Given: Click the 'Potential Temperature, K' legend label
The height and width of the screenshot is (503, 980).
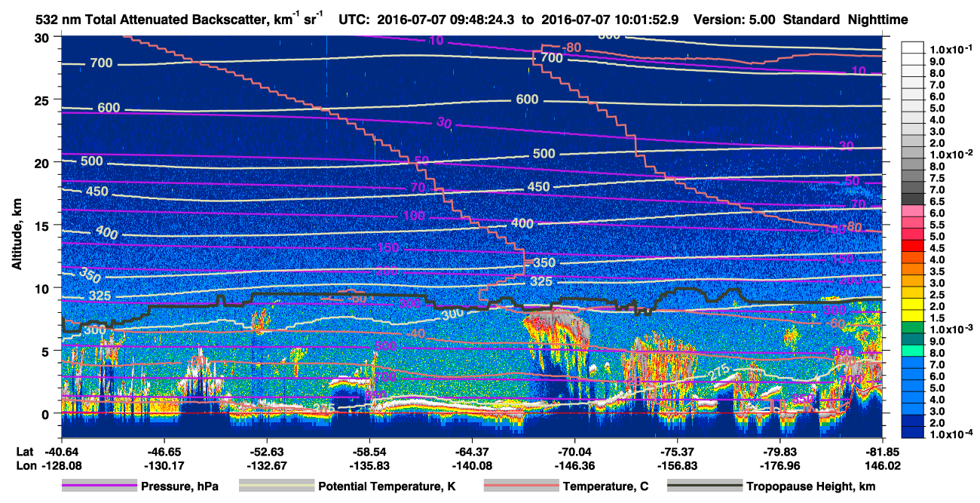Looking at the screenshot, I should [387, 486].
